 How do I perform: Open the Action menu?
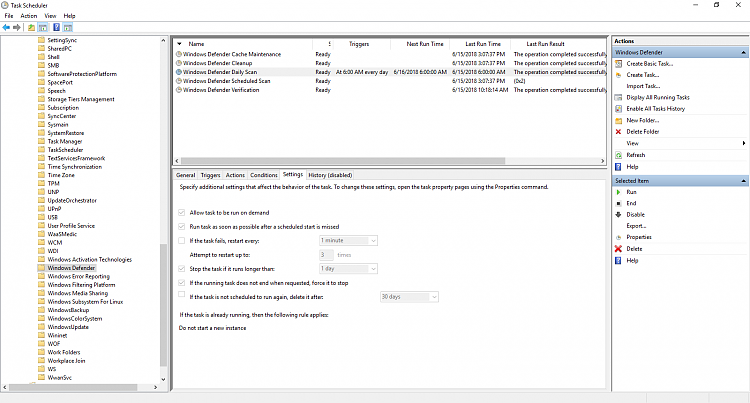(x=29, y=16)
